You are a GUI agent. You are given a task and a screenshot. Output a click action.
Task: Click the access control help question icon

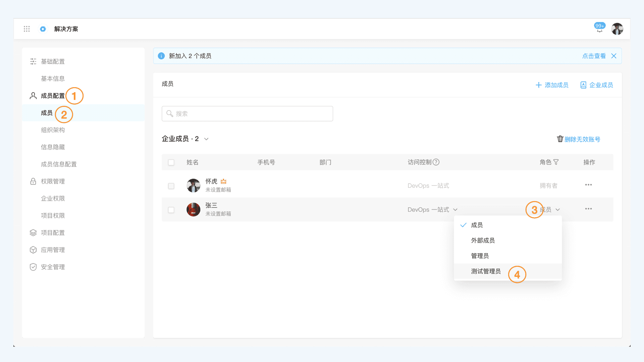(436, 162)
